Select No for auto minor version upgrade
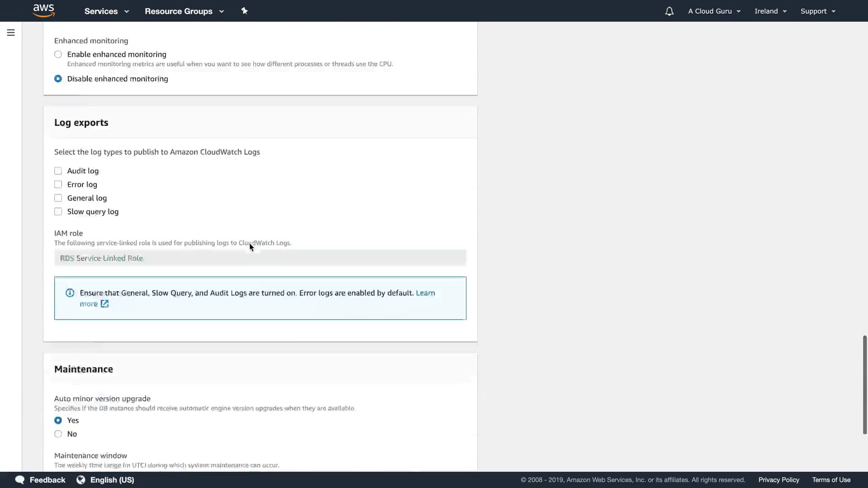This screenshot has width=868, height=488. click(58, 434)
